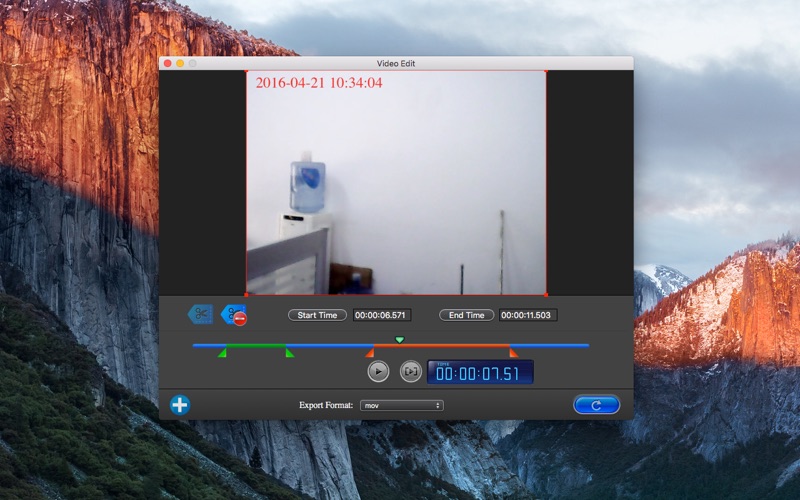800x500 pixels.
Task: Click the left green segment start marker
Action: (x=222, y=353)
